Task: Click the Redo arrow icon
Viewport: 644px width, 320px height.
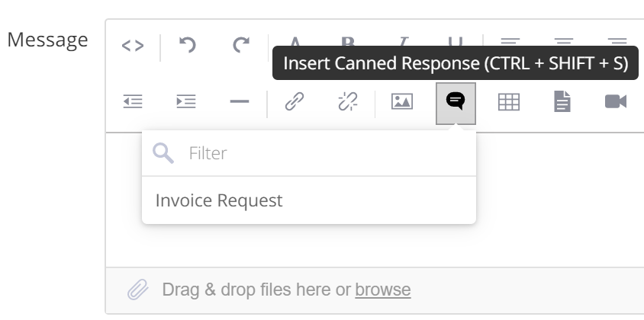Action: point(241,44)
